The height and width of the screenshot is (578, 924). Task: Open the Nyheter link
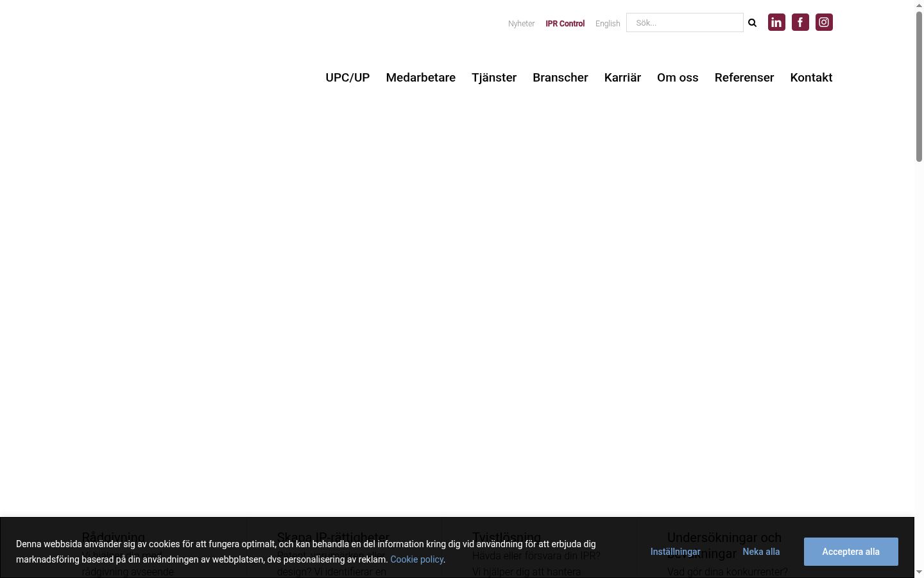521,24
